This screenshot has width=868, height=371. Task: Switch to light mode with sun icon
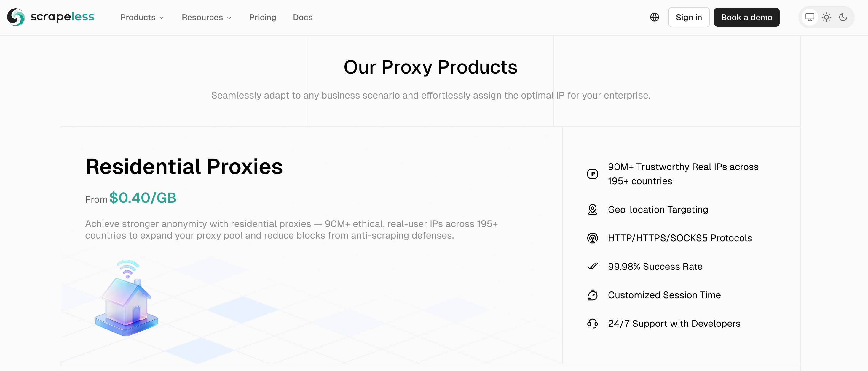point(826,17)
